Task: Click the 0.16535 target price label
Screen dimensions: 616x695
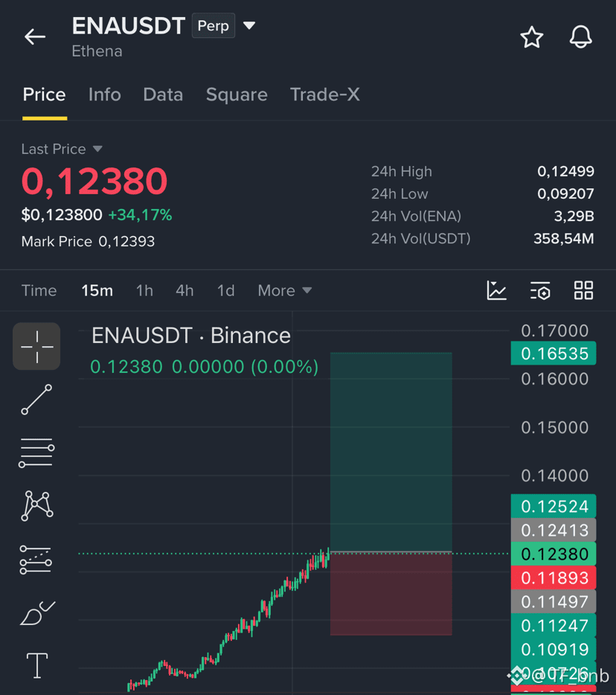Action: [x=554, y=353]
